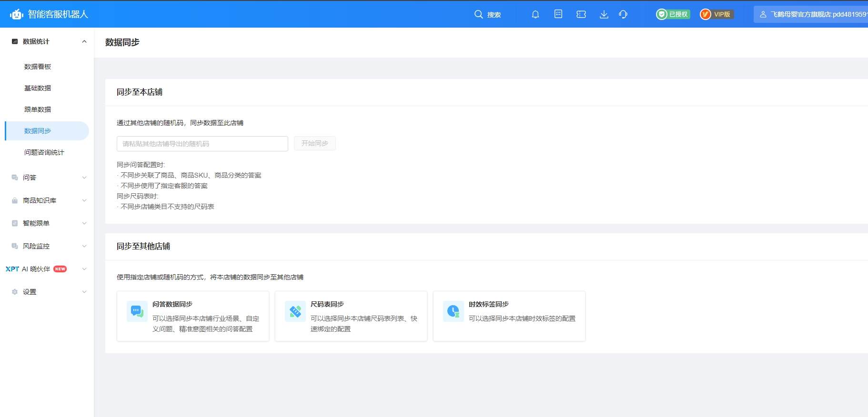The height and width of the screenshot is (417, 868).
Task: Expand the 风险监控 menu chevron
Action: tap(84, 246)
